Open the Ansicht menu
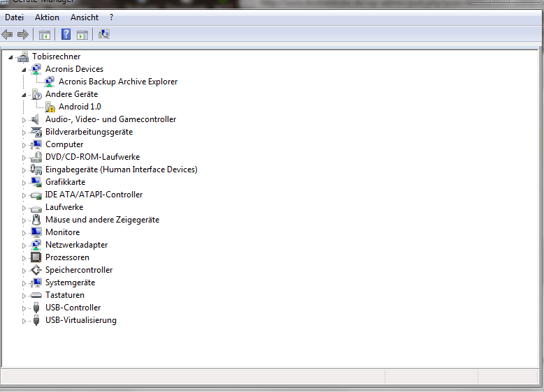The height and width of the screenshot is (392, 544). [x=84, y=17]
